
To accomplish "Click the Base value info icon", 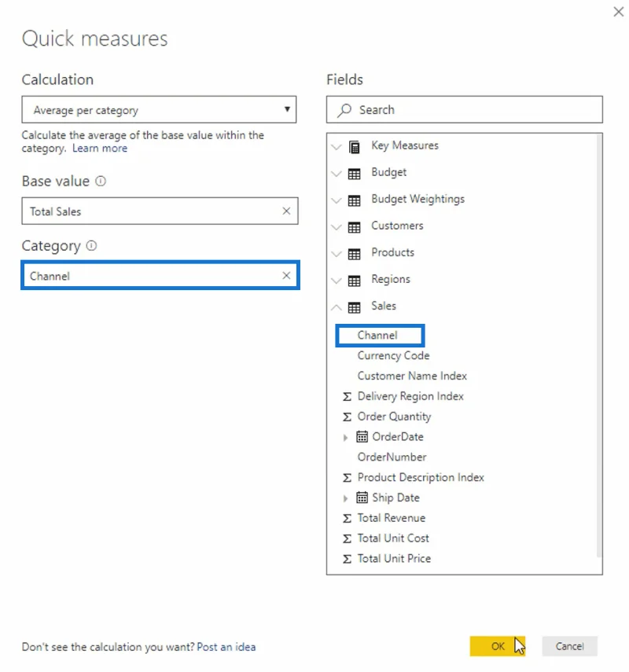I will coord(101,181).
